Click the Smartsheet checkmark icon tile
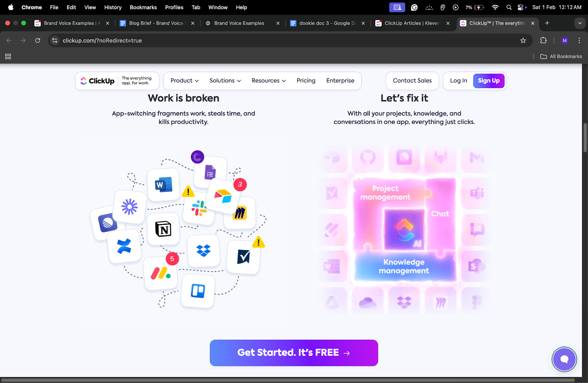 click(244, 257)
